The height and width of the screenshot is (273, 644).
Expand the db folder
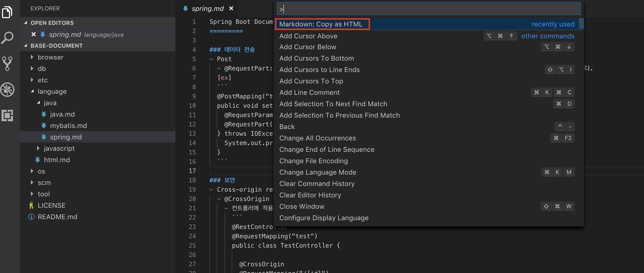pyautogui.click(x=32, y=68)
